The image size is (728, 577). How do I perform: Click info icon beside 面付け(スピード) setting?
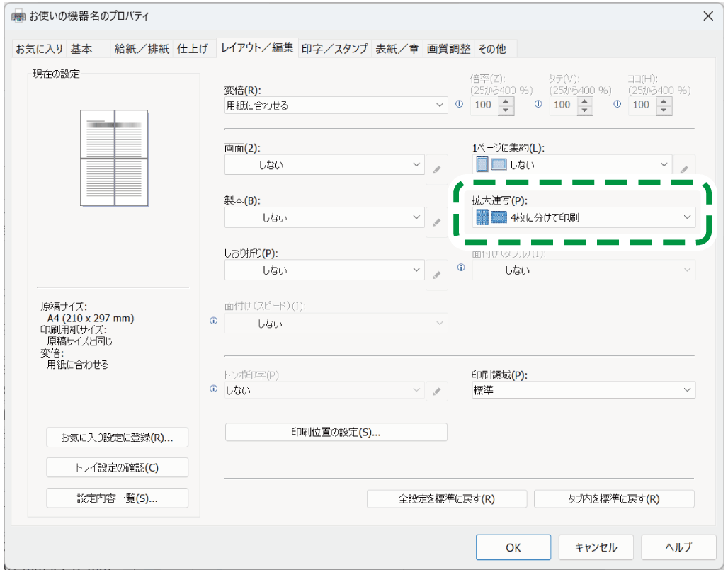[214, 321]
